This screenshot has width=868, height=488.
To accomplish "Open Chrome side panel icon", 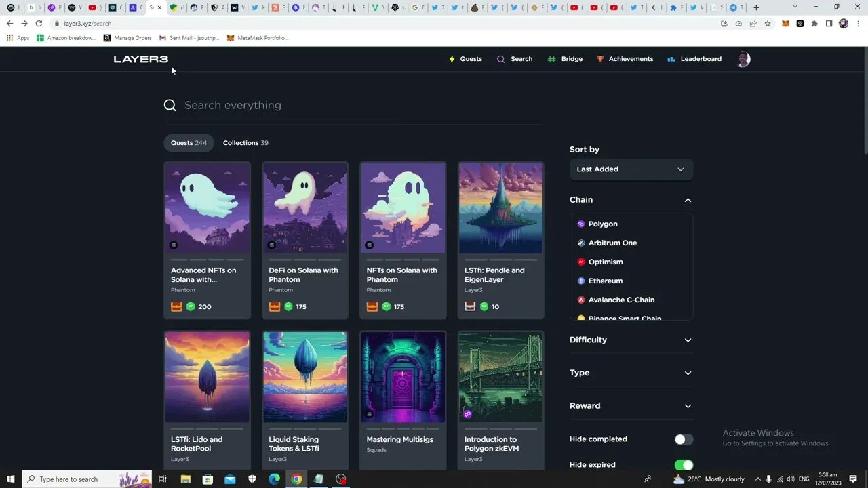I will [829, 23].
